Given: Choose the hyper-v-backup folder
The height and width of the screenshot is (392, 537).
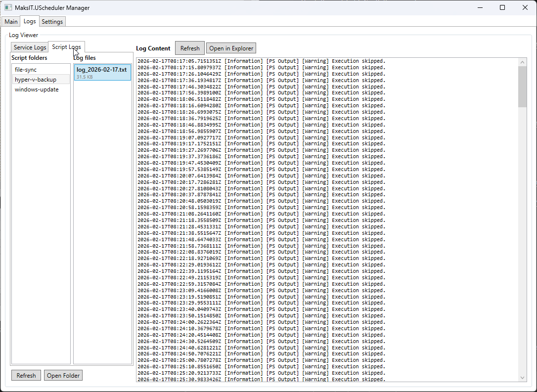Looking at the screenshot, I should [x=36, y=80].
